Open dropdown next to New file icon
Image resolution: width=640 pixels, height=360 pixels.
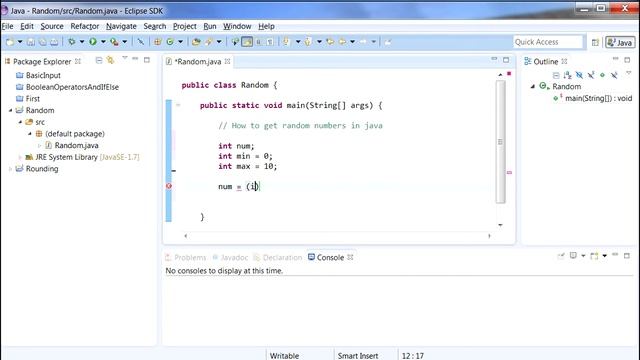(20, 42)
